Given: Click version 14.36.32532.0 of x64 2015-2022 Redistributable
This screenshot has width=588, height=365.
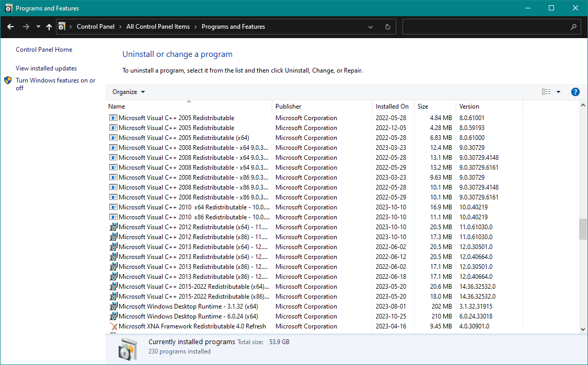Looking at the screenshot, I should point(477,286).
